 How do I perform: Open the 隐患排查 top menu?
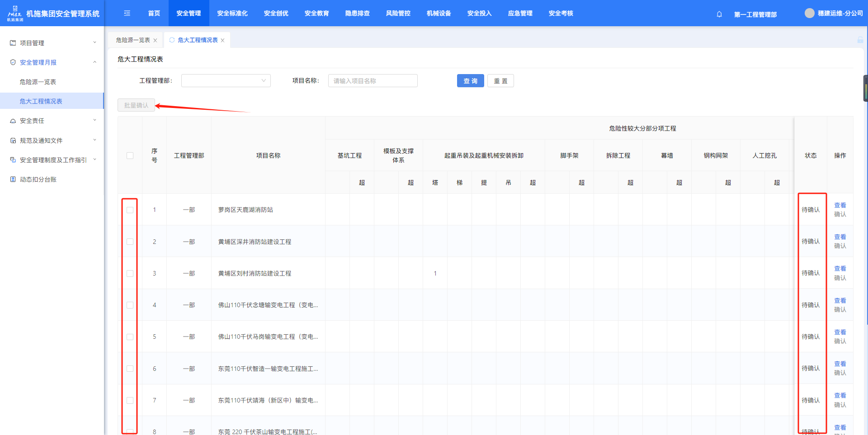click(357, 14)
